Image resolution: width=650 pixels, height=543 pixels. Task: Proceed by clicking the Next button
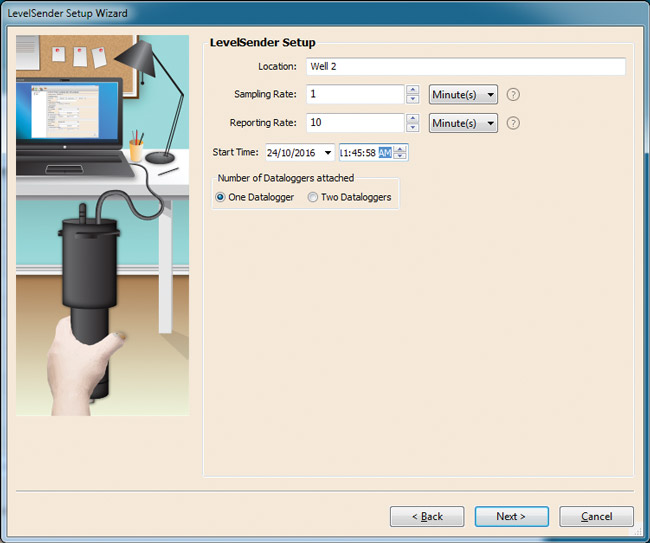coord(512,516)
